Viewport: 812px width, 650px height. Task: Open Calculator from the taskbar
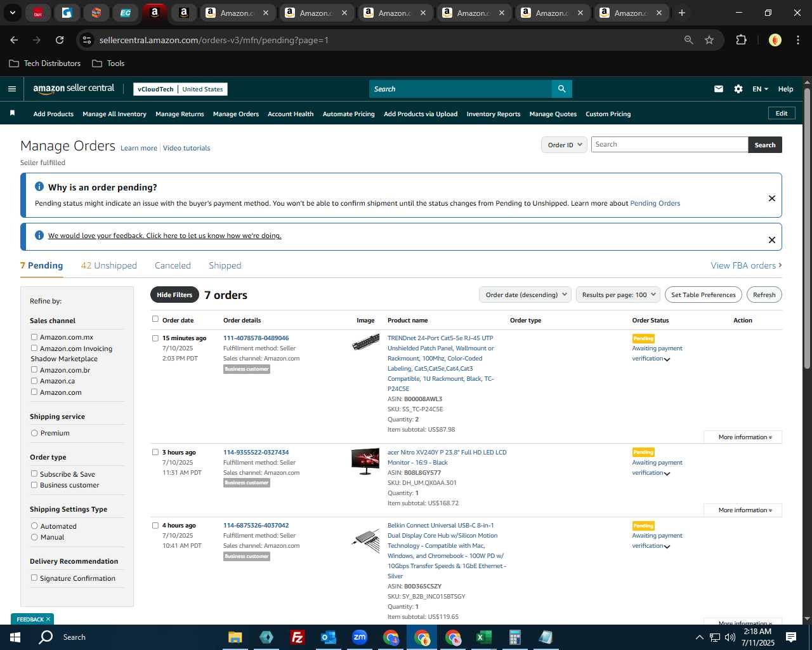(x=514, y=637)
